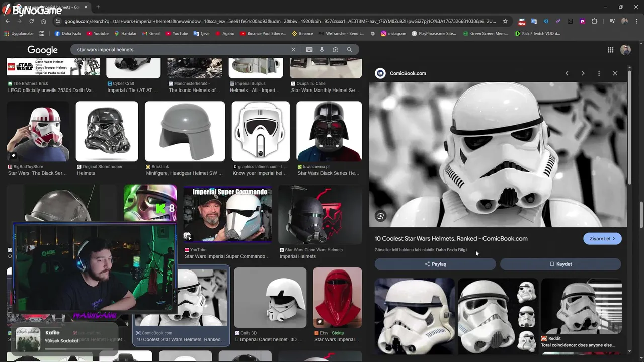Screen dimensions: 644x362
Task: Click the large stormtrooper preview image
Action: pyautogui.click(x=498, y=155)
